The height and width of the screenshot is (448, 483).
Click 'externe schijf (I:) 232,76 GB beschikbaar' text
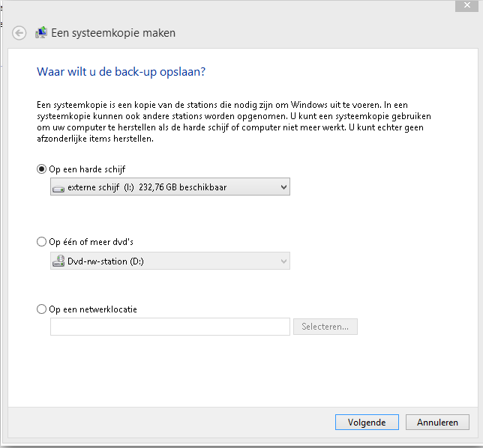click(x=147, y=187)
